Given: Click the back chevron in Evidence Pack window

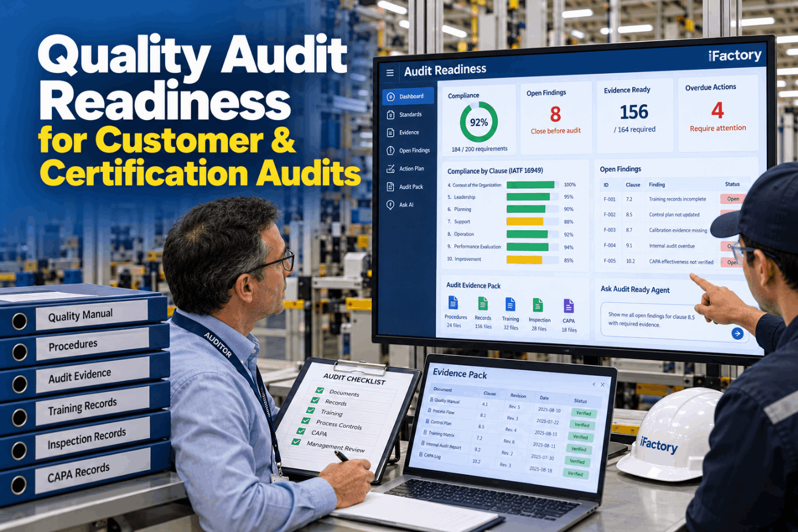Looking at the screenshot, I should click(594, 384).
